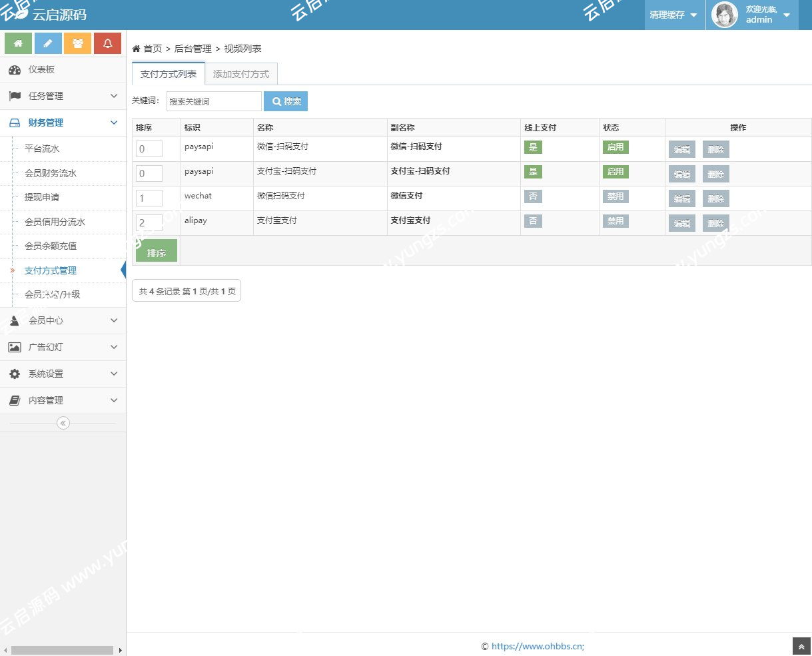Click the green 排序 sort button

pyautogui.click(x=157, y=252)
